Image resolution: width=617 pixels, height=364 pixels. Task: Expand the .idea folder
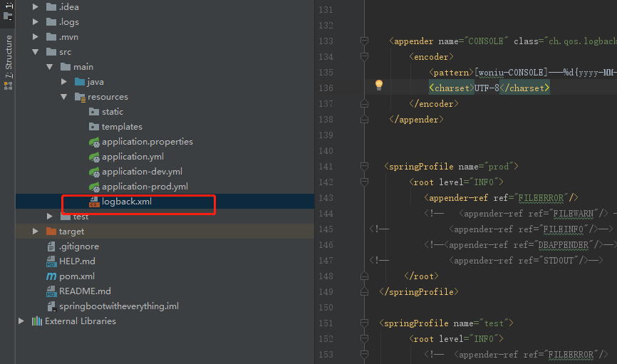36,7
